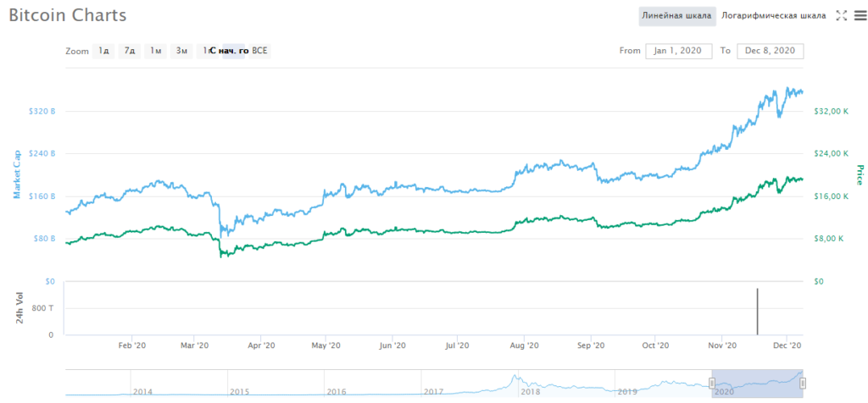Image resolution: width=868 pixels, height=403 pixels.
Task: Click 2018 in the navigator
Action: tap(531, 391)
